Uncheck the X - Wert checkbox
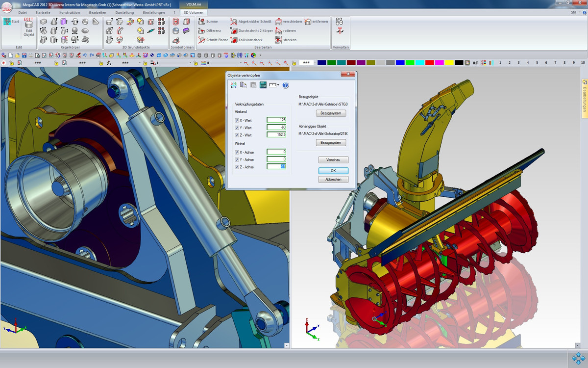 pos(237,120)
